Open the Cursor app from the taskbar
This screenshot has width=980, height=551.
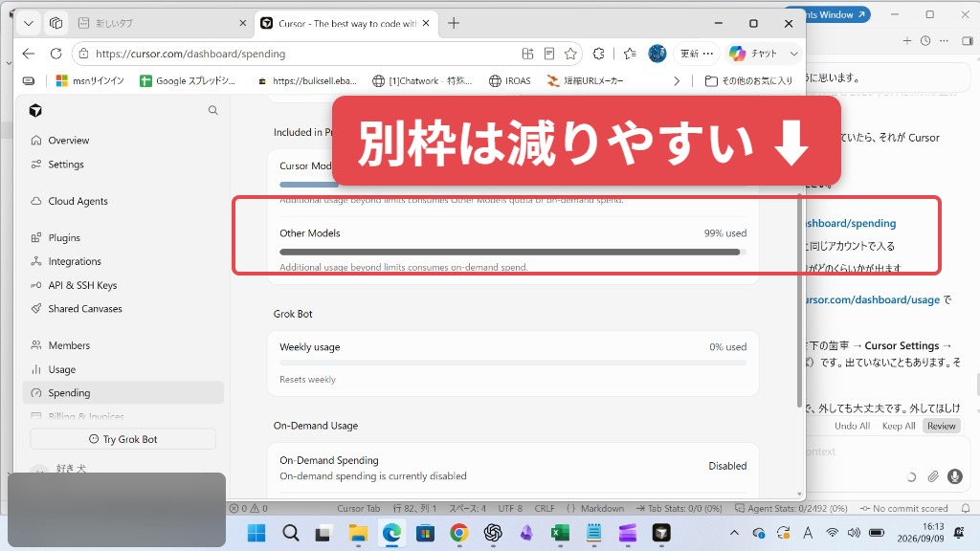click(661, 533)
